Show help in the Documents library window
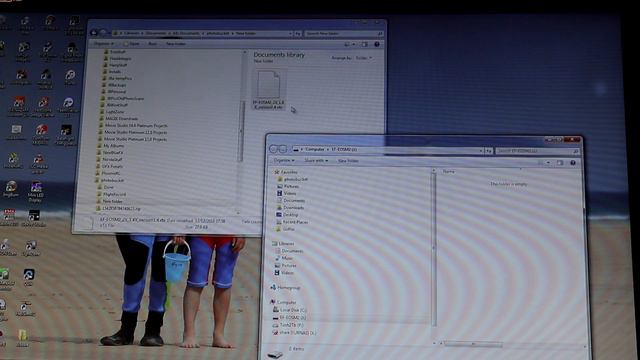640x360 pixels. click(x=377, y=44)
